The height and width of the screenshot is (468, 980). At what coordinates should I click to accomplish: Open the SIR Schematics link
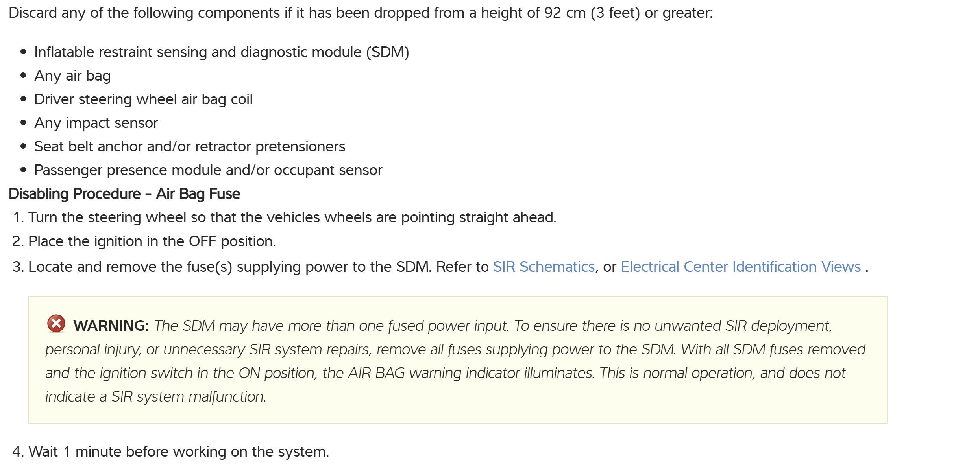point(544,267)
